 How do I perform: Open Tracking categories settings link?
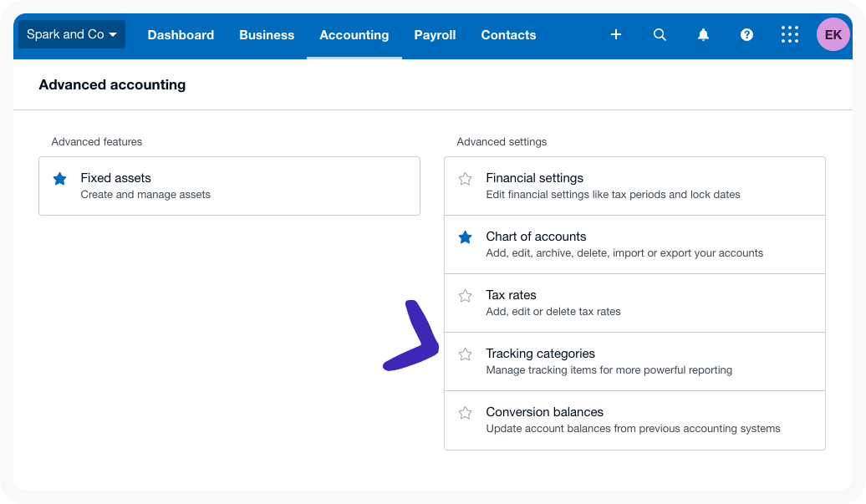tap(540, 354)
